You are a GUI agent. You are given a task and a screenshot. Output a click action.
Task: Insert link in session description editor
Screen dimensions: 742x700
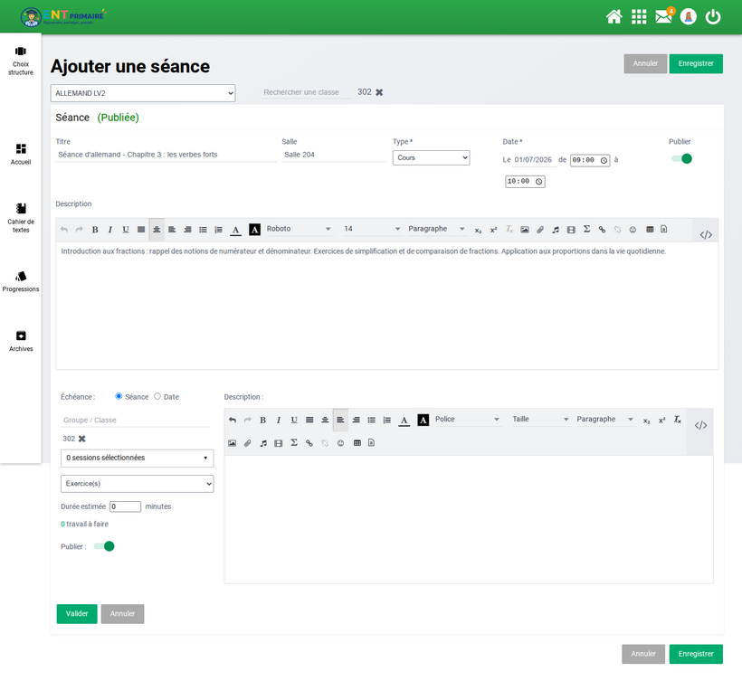pyautogui.click(x=602, y=230)
